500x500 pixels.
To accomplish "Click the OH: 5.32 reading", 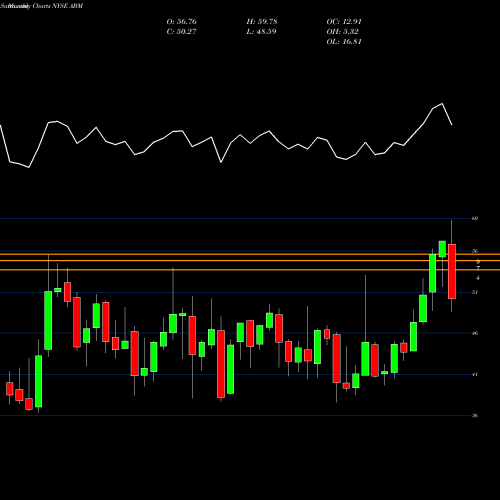I will coord(343,32).
